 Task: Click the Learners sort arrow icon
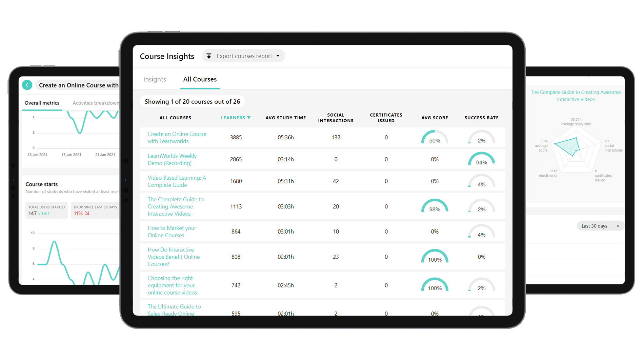249,118
